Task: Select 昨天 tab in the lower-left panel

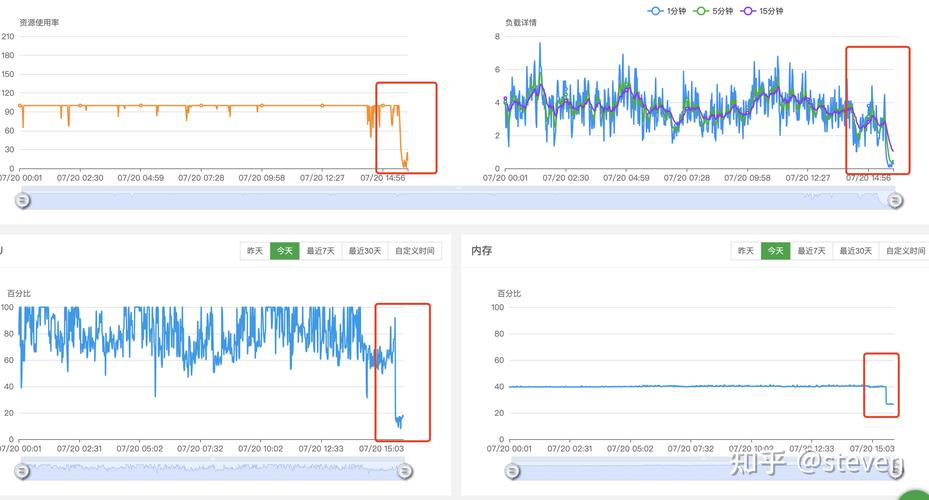Action: point(255,251)
